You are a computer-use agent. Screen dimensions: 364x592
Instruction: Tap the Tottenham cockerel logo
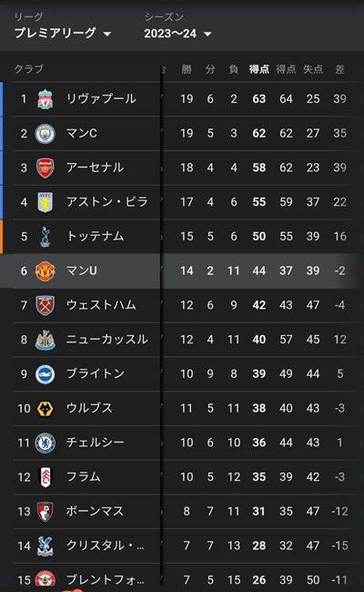45,237
